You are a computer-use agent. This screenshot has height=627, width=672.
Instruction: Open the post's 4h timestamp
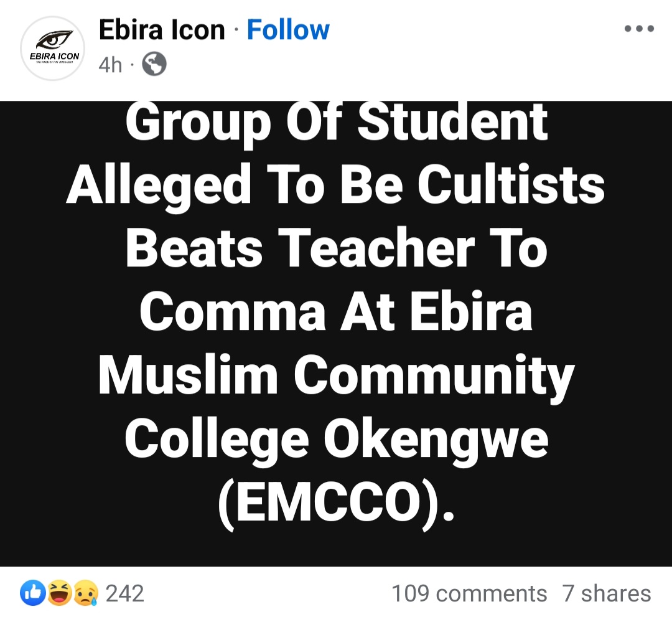point(110,65)
